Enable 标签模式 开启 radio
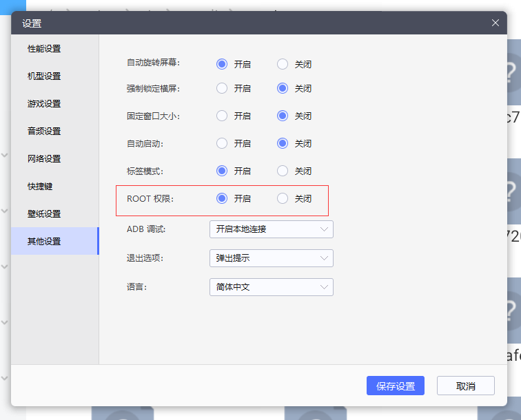521x420 pixels. (x=222, y=171)
